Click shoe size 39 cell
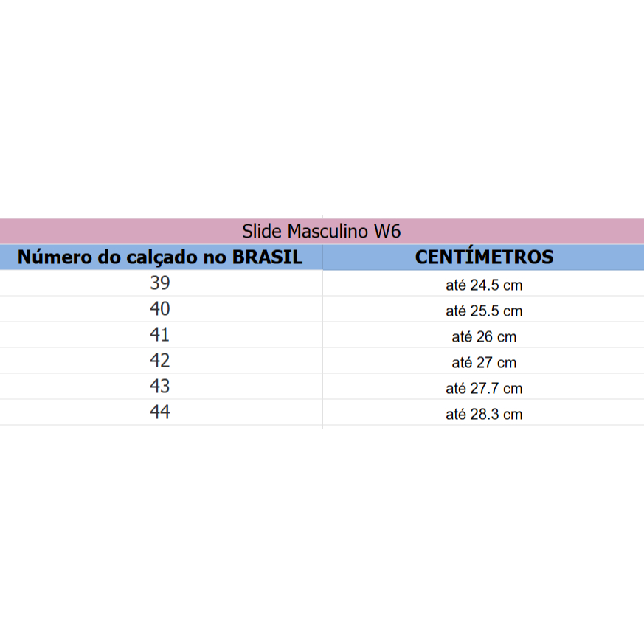The height and width of the screenshot is (644, 644). click(x=160, y=283)
